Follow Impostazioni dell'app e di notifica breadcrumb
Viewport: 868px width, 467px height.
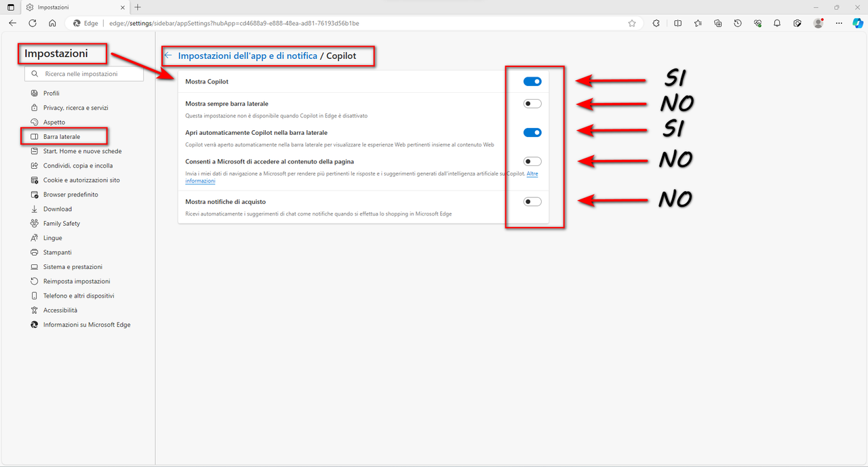248,56
